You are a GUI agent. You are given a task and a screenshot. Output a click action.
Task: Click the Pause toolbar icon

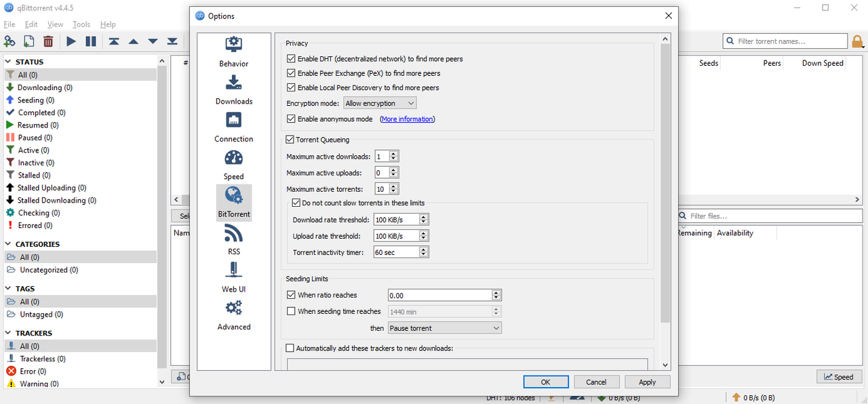91,41
